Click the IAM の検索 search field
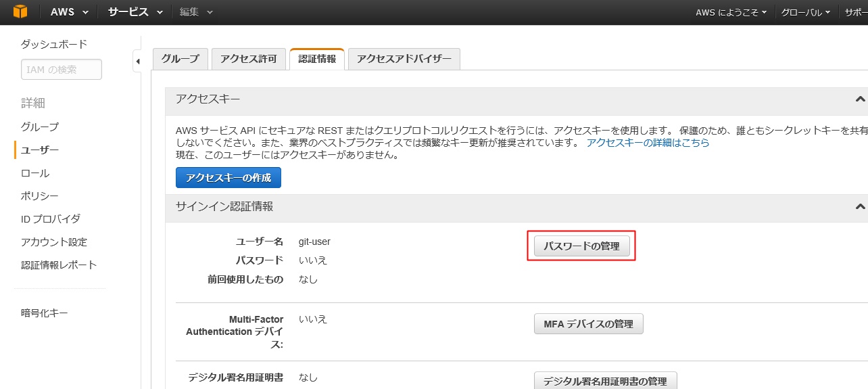The image size is (868, 389). coord(62,69)
